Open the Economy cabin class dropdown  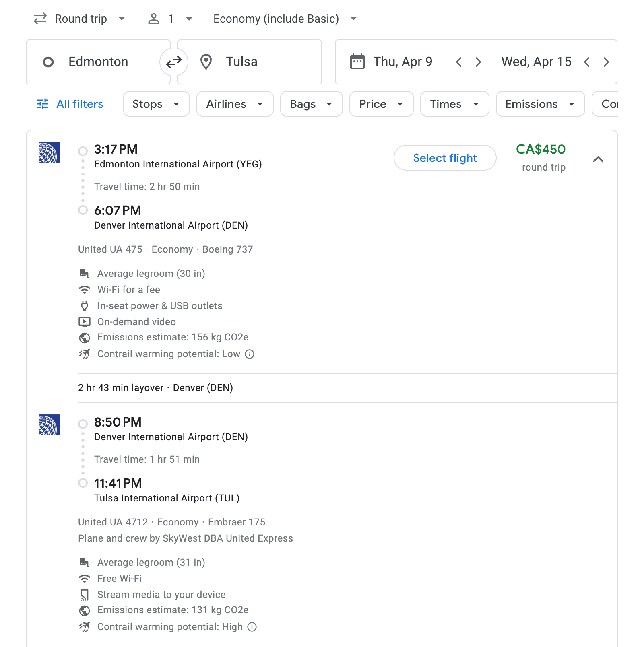(284, 19)
